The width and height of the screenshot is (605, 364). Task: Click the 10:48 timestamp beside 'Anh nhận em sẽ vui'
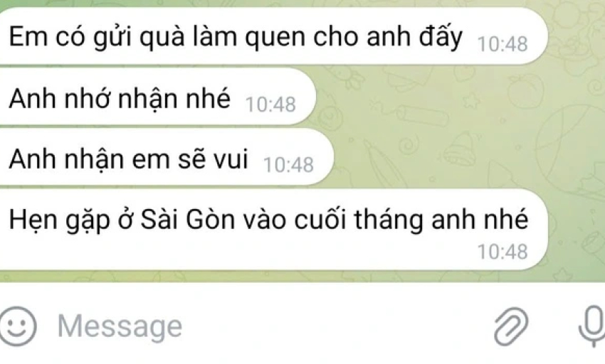(x=288, y=165)
